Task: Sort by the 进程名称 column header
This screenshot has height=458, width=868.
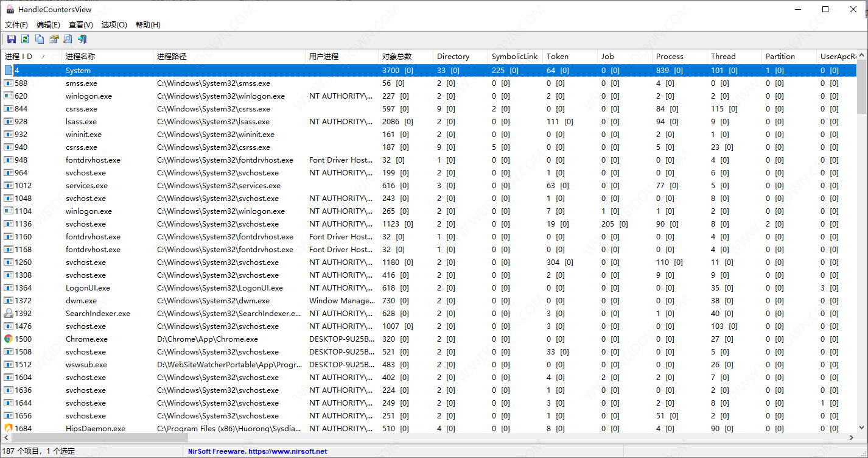Action: pos(107,57)
